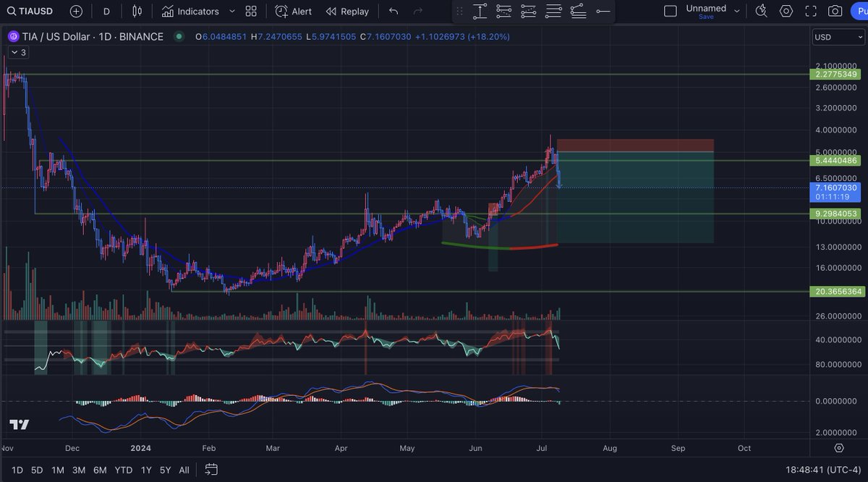Open indicator templates grid icon

pyautogui.click(x=251, y=12)
